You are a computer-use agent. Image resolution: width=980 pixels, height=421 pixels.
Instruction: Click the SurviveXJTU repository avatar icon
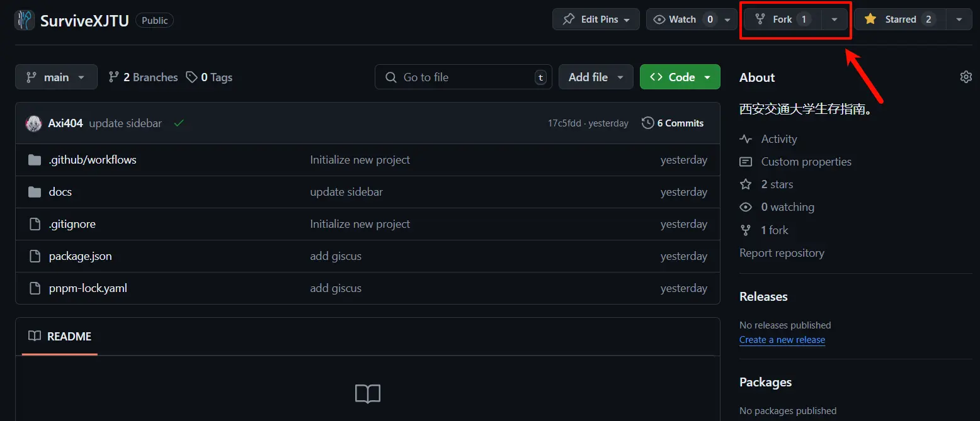point(25,20)
